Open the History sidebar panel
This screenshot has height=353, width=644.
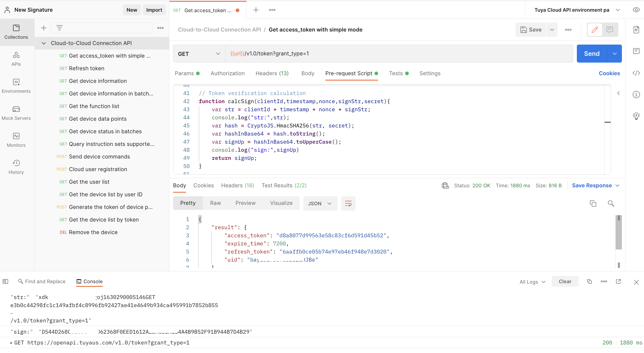click(16, 167)
